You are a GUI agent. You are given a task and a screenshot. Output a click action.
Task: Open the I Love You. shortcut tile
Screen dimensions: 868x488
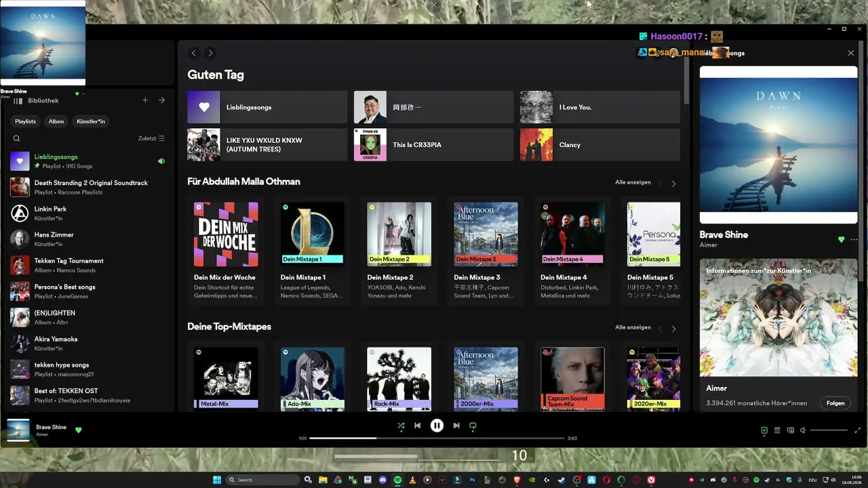coord(600,107)
